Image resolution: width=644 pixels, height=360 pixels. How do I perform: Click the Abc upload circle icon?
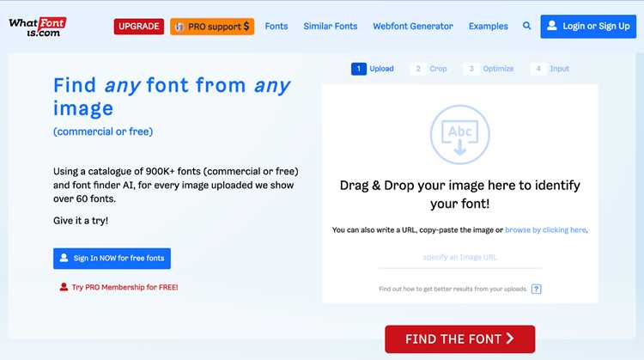[x=459, y=134]
